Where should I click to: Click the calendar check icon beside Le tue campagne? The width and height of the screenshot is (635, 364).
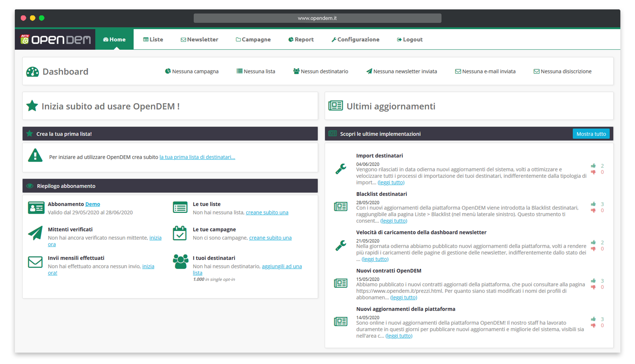179,233
